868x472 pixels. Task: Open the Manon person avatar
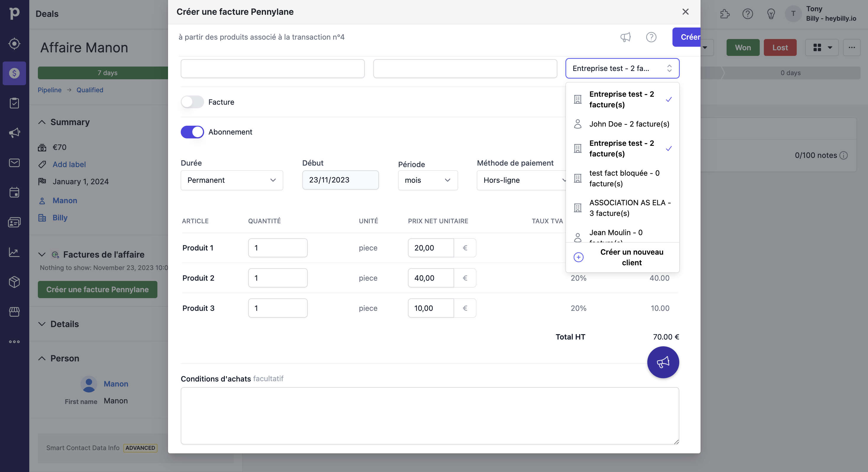click(89, 384)
